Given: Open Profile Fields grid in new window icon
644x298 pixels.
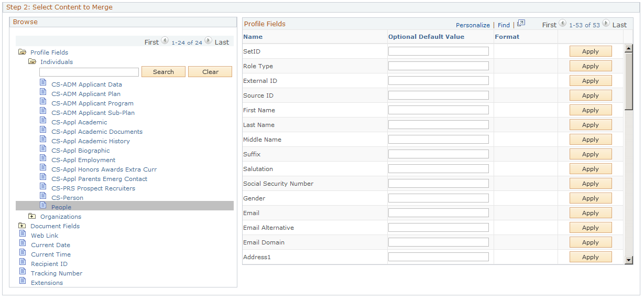Looking at the screenshot, I should point(521,24).
